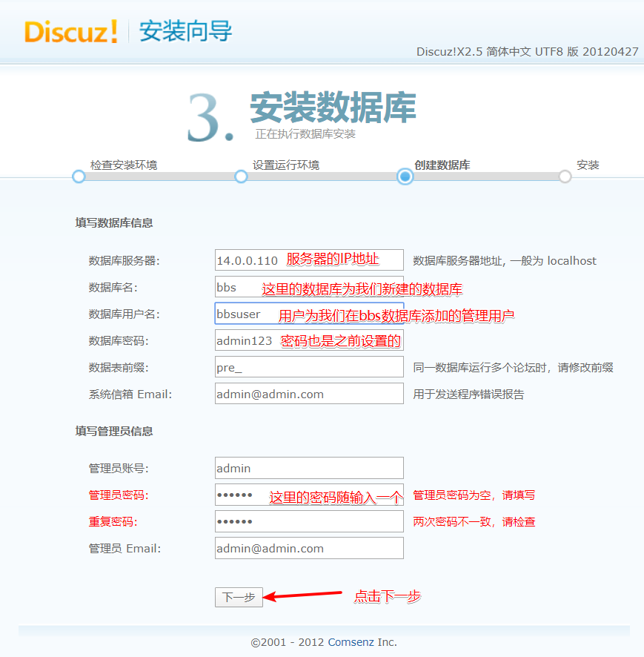Select the 管理员 Email input field
644x657 pixels.
coord(308,548)
